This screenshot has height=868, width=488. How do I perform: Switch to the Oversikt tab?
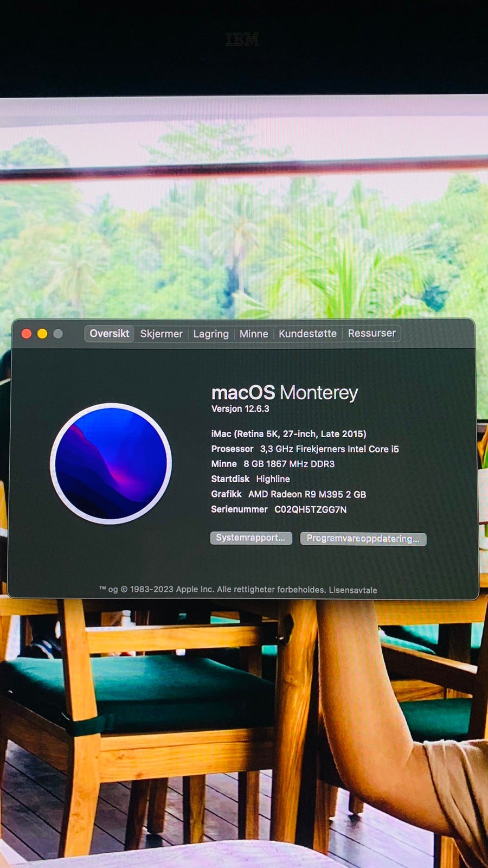pos(110,334)
